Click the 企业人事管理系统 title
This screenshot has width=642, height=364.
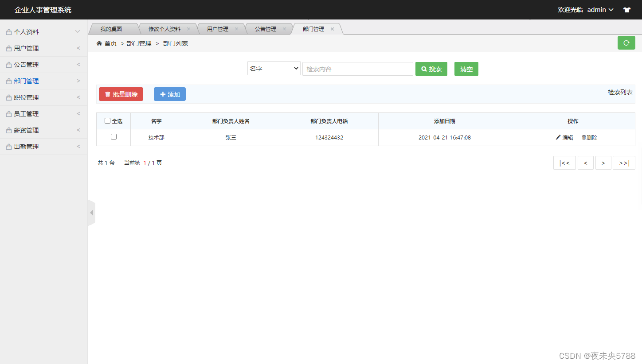43,10
